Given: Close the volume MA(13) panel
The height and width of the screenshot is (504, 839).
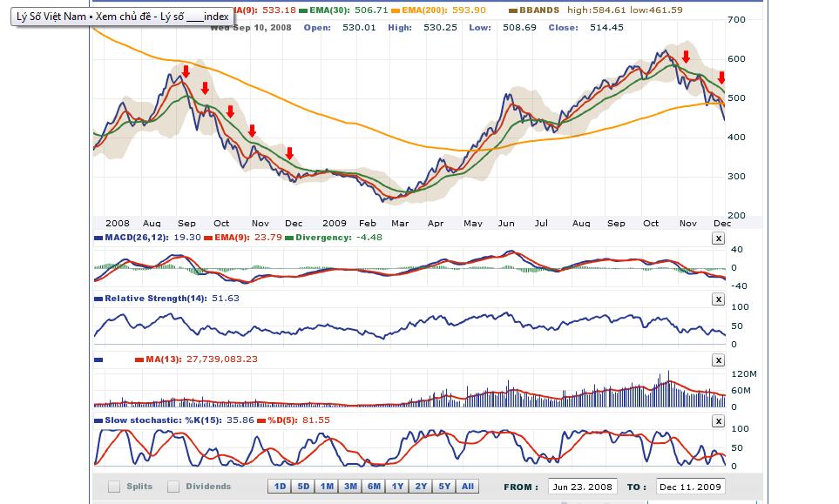Looking at the screenshot, I should click(x=718, y=360).
